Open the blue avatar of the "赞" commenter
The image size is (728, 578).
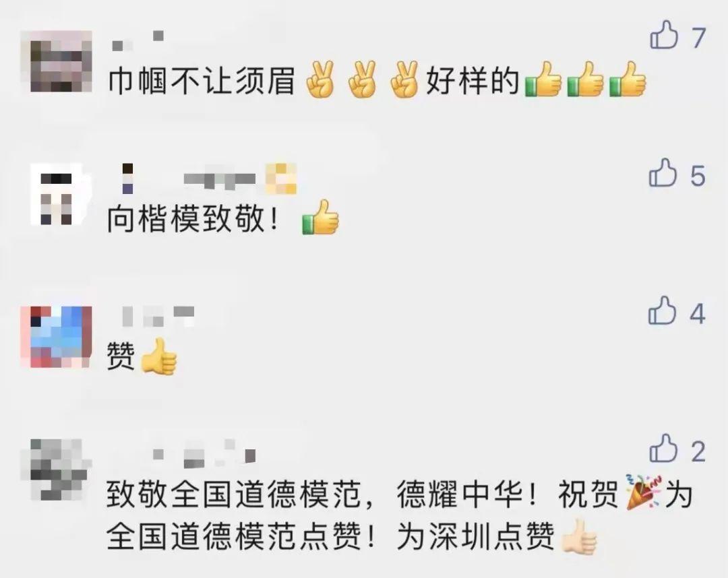click(56, 337)
